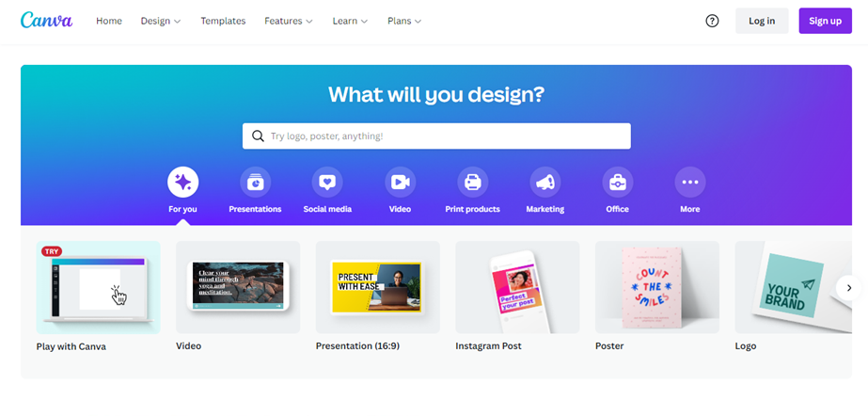Choose the Social media heart icon
This screenshot has width=868, height=416.
click(327, 183)
